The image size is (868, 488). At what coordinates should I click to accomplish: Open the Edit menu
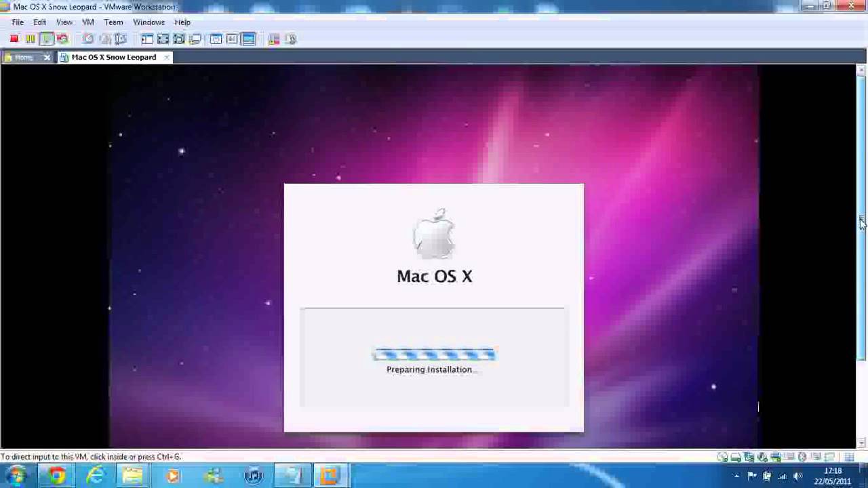(x=40, y=22)
